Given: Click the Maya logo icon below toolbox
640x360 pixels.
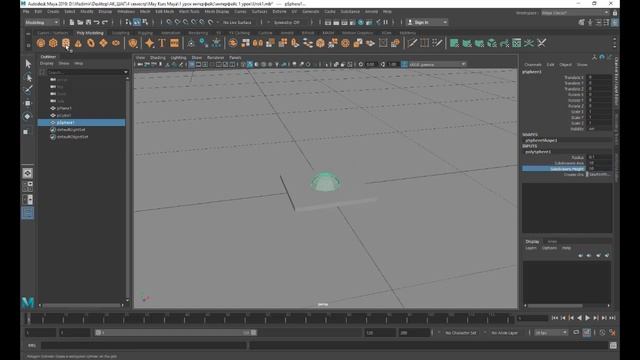Looking at the screenshot, I should pyautogui.click(x=28, y=302).
